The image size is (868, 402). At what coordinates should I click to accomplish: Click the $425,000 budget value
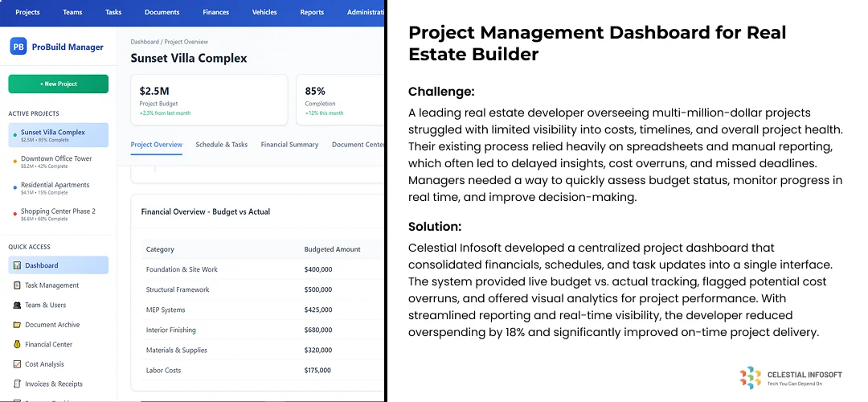(x=318, y=310)
